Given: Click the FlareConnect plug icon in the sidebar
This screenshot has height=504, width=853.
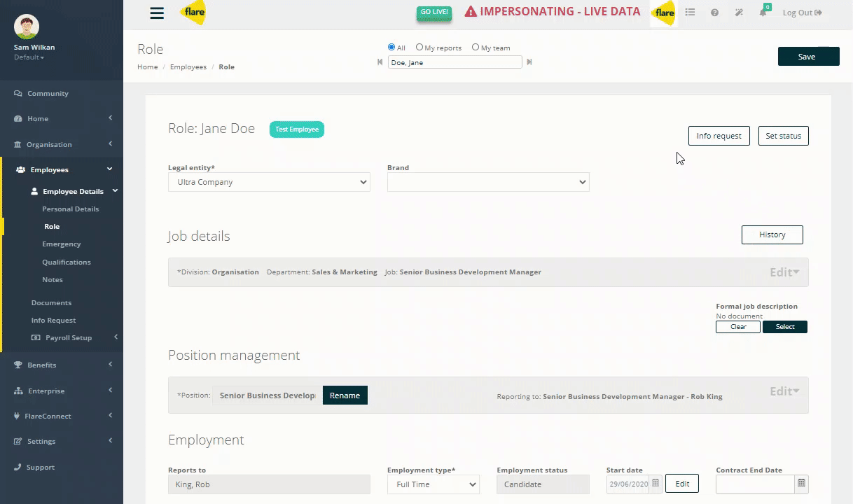Looking at the screenshot, I should tap(18, 416).
